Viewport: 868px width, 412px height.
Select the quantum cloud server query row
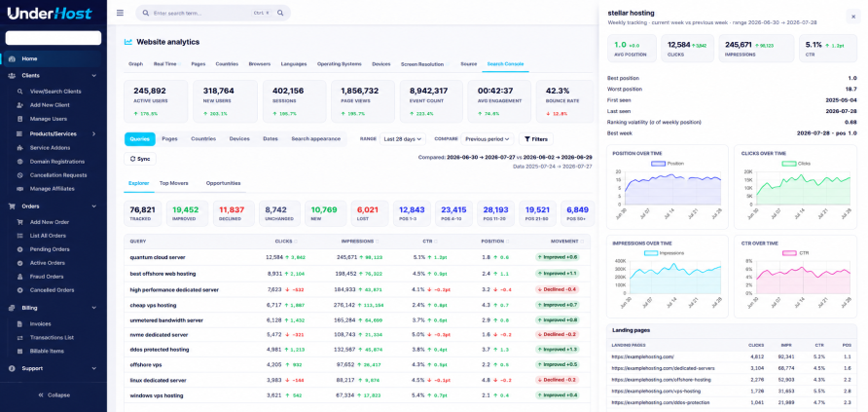357,257
